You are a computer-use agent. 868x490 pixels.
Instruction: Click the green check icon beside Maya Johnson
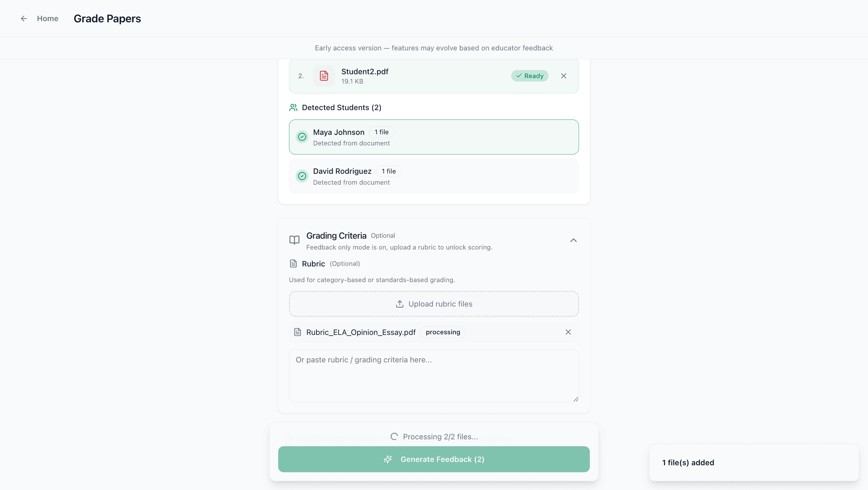[302, 137]
